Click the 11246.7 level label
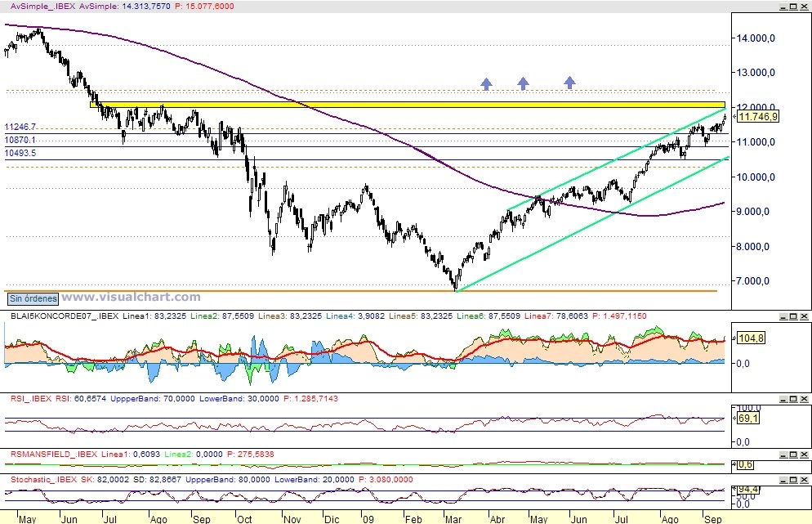The image size is (812, 524). point(20,127)
